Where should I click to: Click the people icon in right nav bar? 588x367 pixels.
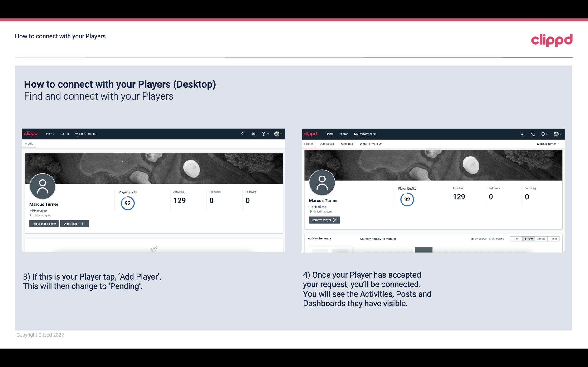[x=532, y=134]
